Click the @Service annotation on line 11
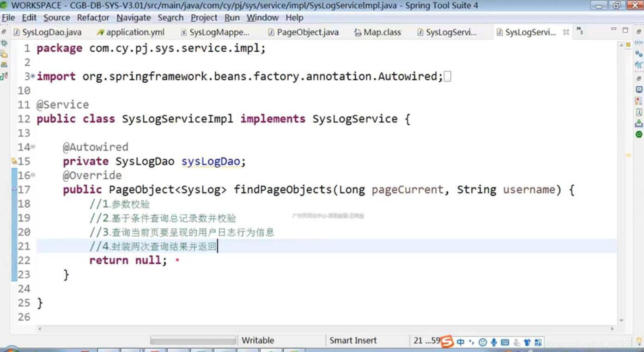The width and height of the screenshot is (644, 352). point(63,105)
